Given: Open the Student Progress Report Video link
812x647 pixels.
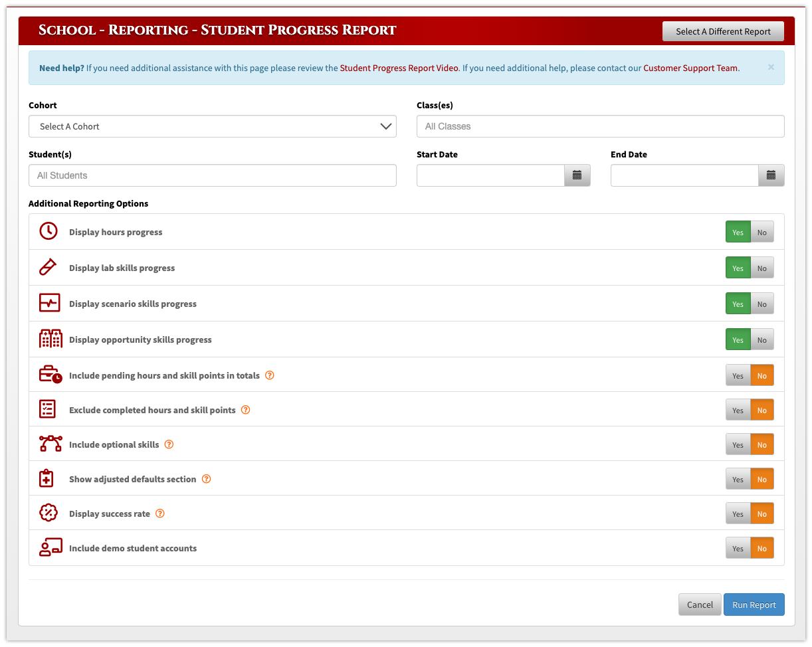Looking at the screenshot, I should [399, 68].
